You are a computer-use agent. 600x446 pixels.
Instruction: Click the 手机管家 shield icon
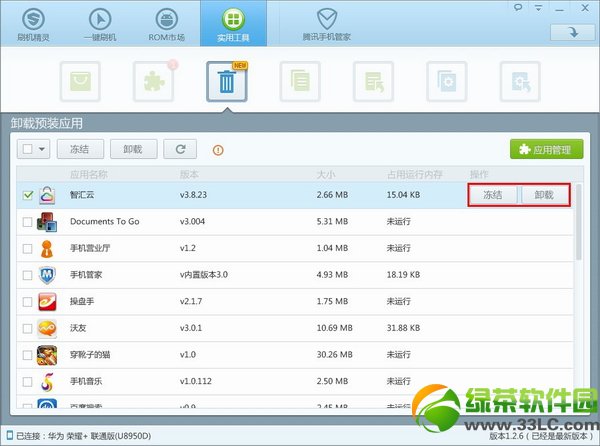pyautogui.click(x=47, y=275)
